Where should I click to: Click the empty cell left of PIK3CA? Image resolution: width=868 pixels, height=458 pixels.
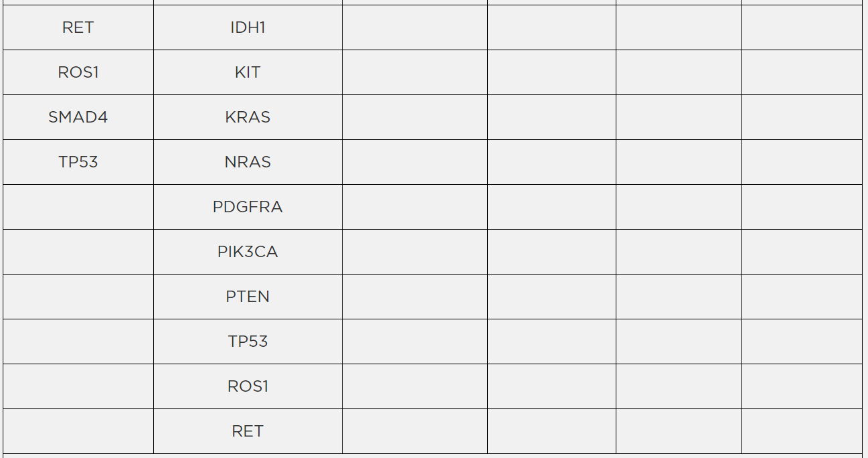coord(78,252)
